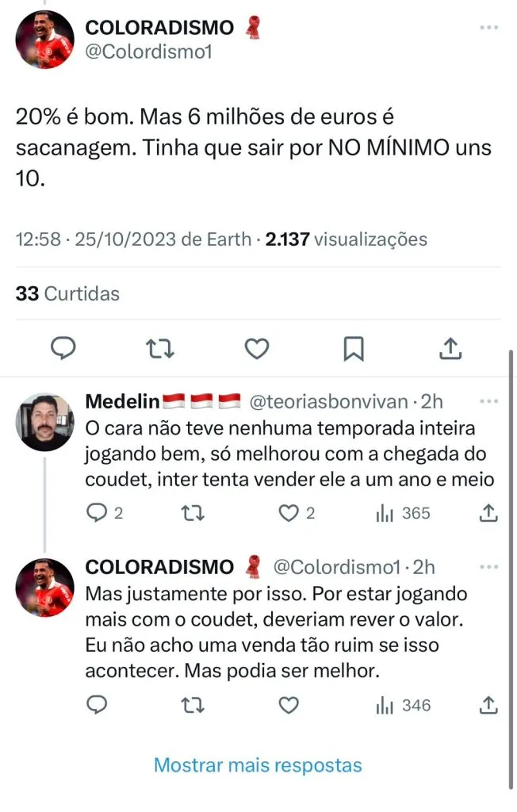Viewport: 517px width, 812px height.
Task: Share the main tweet
Action: tap(450, 347)
